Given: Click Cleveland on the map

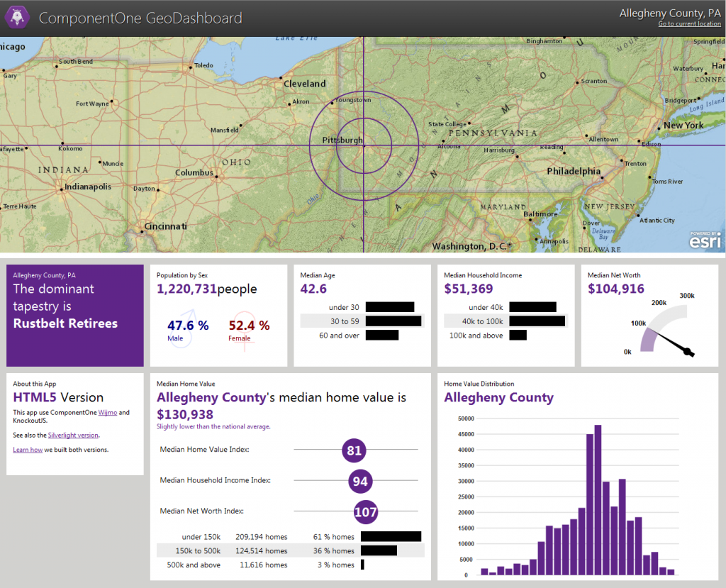Looking at the screenshot, I should [x=304, y=84].
